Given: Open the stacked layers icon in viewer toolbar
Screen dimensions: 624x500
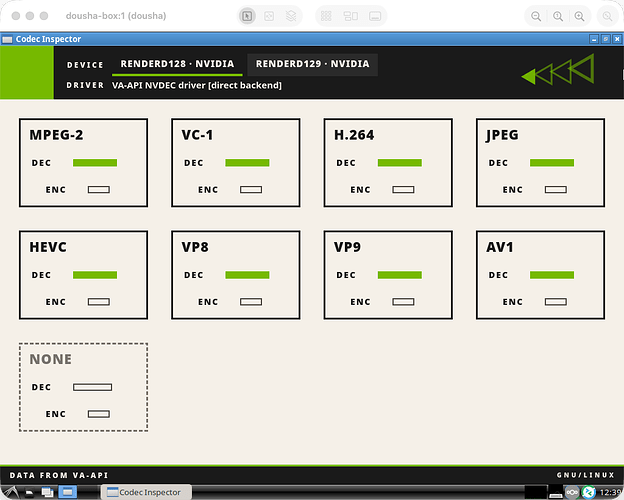Looking at the screenshot, I should pos(291,16).
